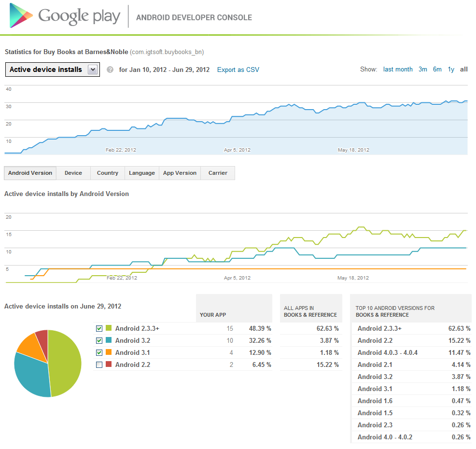Switch to Android Version tab
The height and width of the screenshot is (449, 476).
tap(30, 173)
